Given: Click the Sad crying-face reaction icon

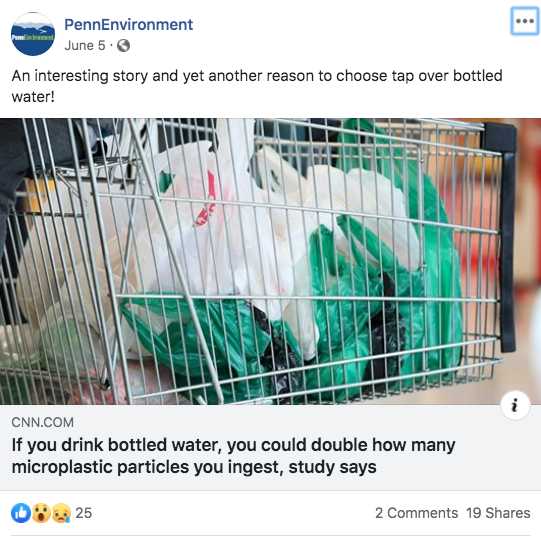Looking at the screenshot, I should pyautogui.click(x=61, y=513).
